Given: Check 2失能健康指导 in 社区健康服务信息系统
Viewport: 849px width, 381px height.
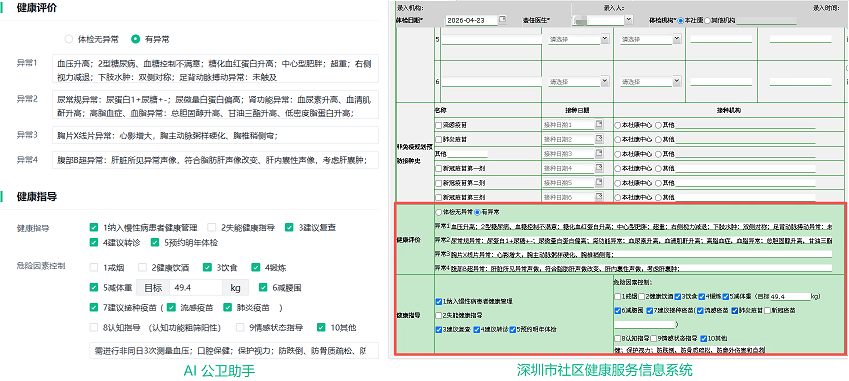Looking at the screenshot, I should click(439, 315).
